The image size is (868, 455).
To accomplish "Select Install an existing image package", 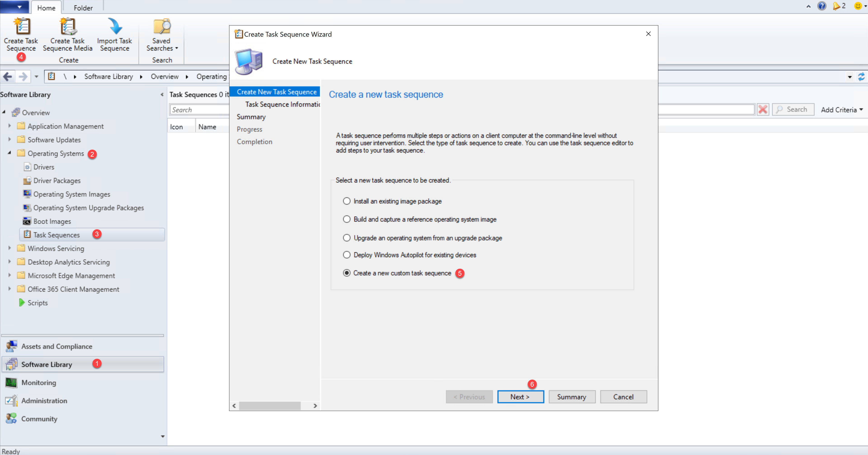I will (x=346, y=201).
